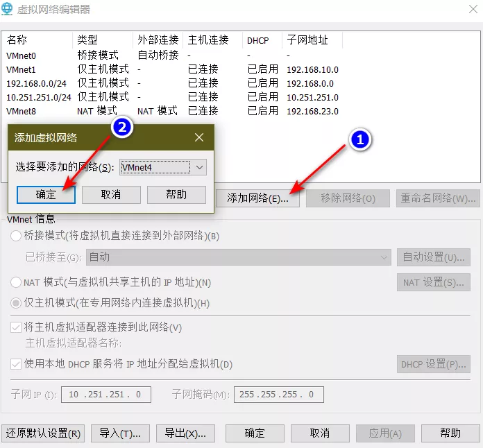Click the 添加网络(E)... button
Viewport: 483px width, 448px height.
[257, 198]
